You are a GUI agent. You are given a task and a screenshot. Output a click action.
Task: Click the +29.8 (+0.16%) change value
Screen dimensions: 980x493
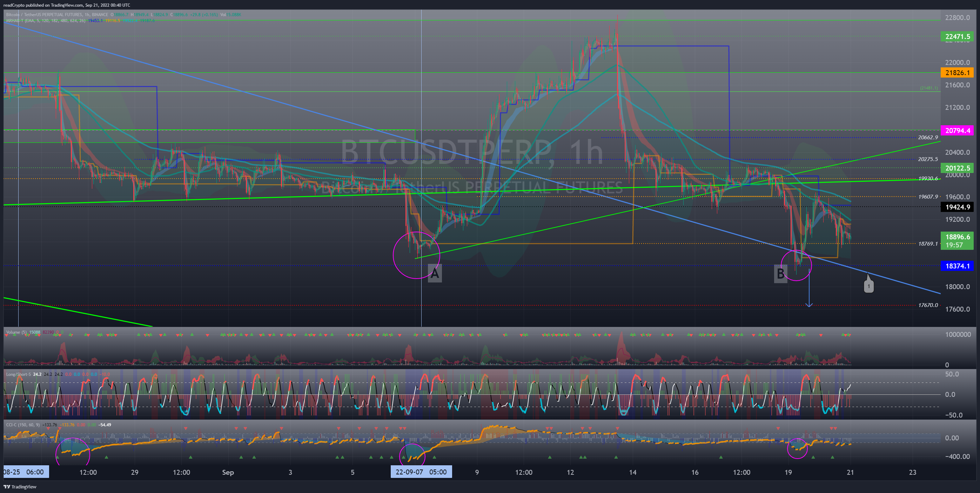click(x=204, y=14)
